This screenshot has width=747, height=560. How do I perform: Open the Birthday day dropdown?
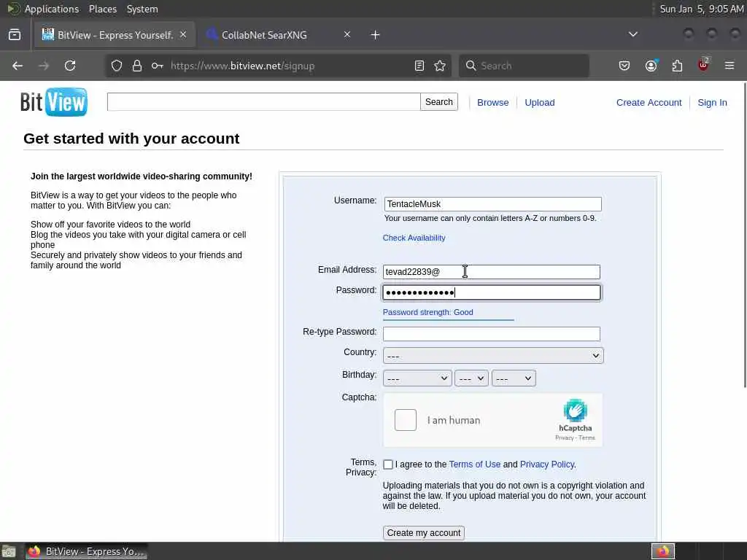[x=471, y=378]
